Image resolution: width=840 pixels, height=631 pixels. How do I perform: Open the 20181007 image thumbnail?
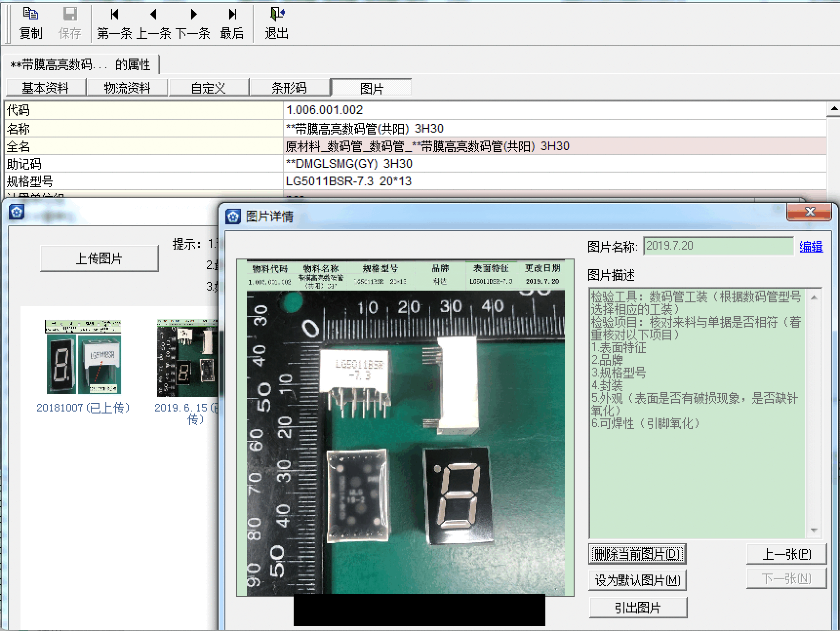(x=83, y=357)
